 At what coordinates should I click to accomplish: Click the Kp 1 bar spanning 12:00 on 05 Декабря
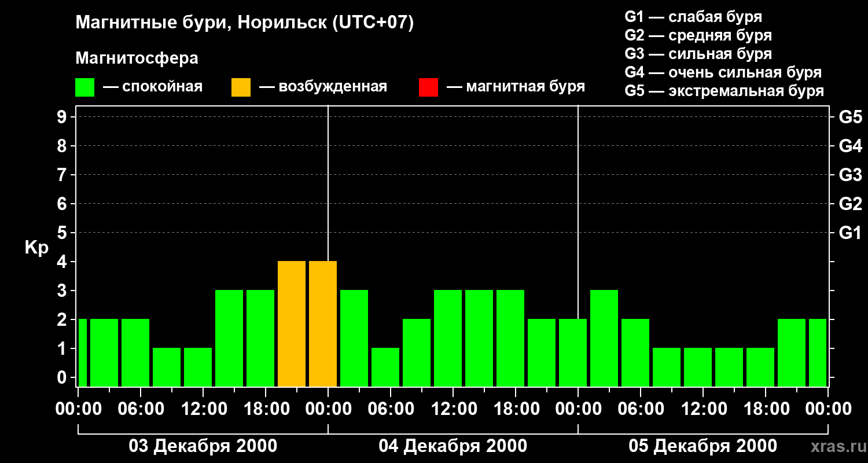(x=698, y=367)
